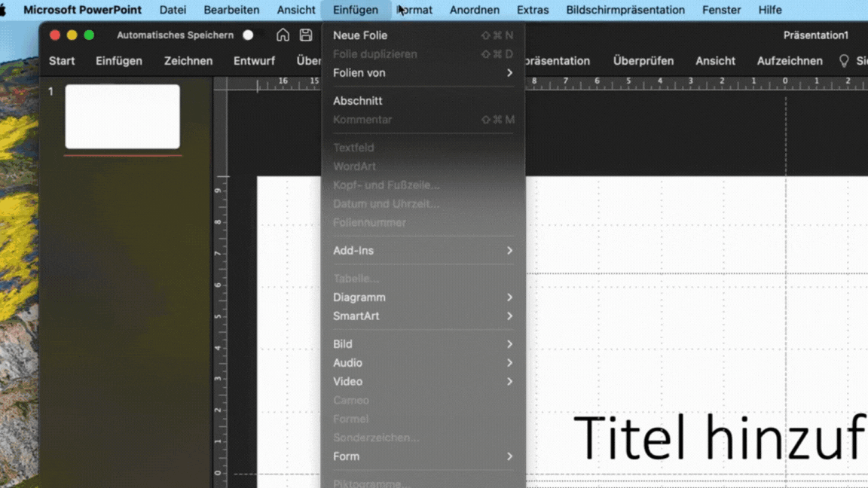Viewport: 868px width, 488px height.
Task: Select Abschnitt menu entry
Action: click(x=423, y=101)
